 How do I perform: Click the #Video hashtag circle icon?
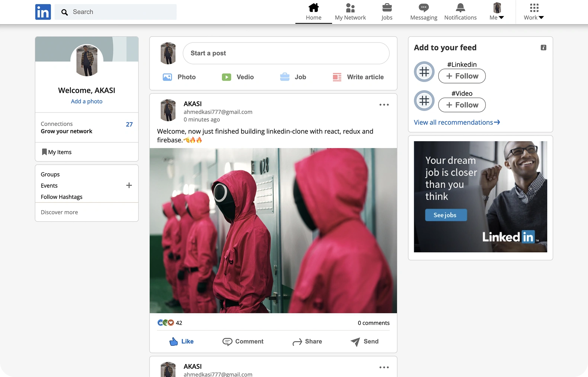(x=424, y=101)
